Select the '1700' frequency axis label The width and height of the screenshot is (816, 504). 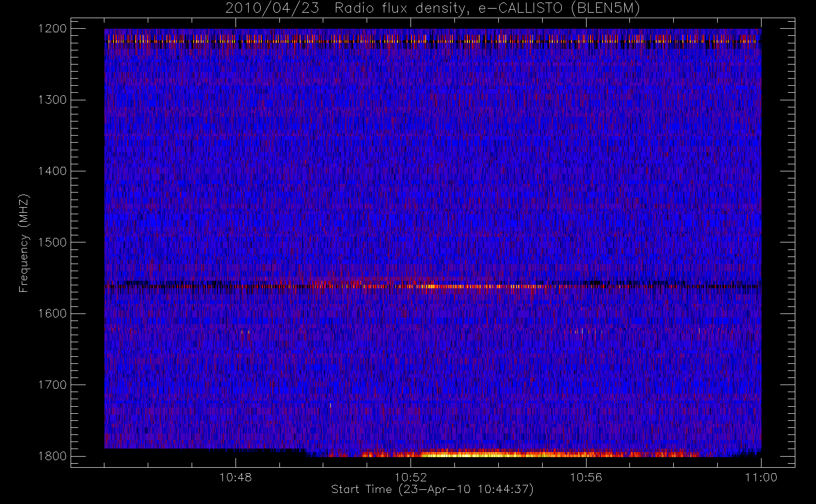tap(52, 385)
